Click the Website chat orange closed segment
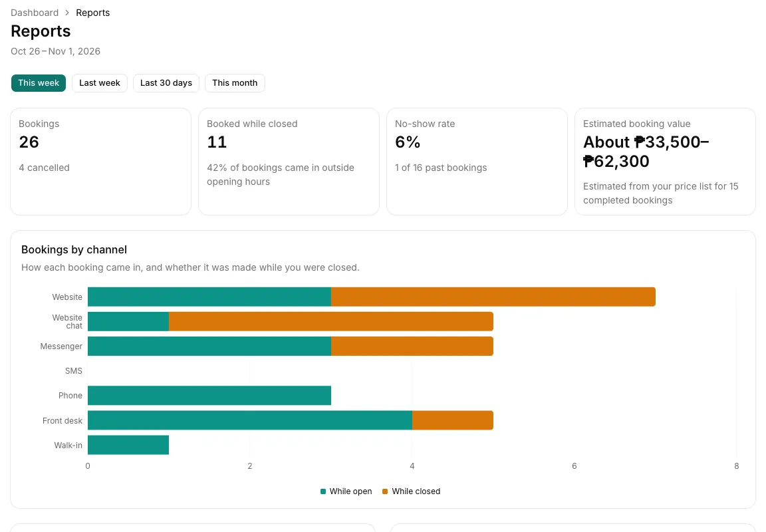Viewport: 766px width, 532px height. tap(331, 321)
